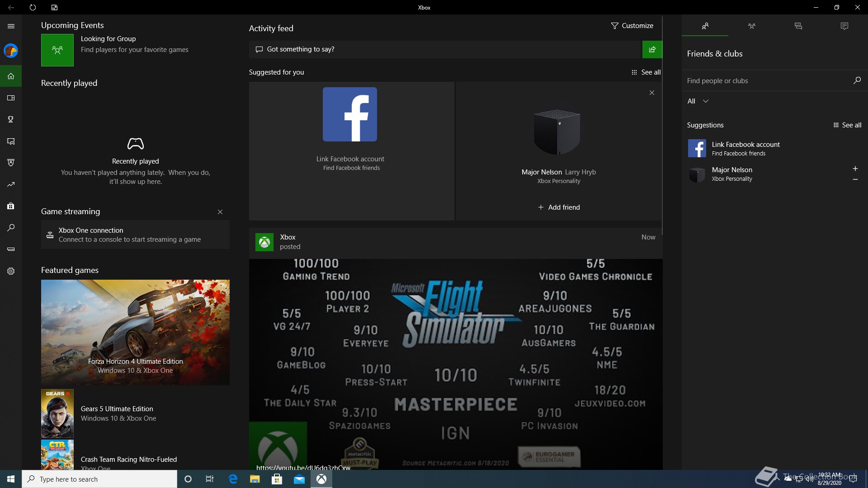
Task: Open Clubs shield icon in sidebar
Action: click(x=11, y=163)
